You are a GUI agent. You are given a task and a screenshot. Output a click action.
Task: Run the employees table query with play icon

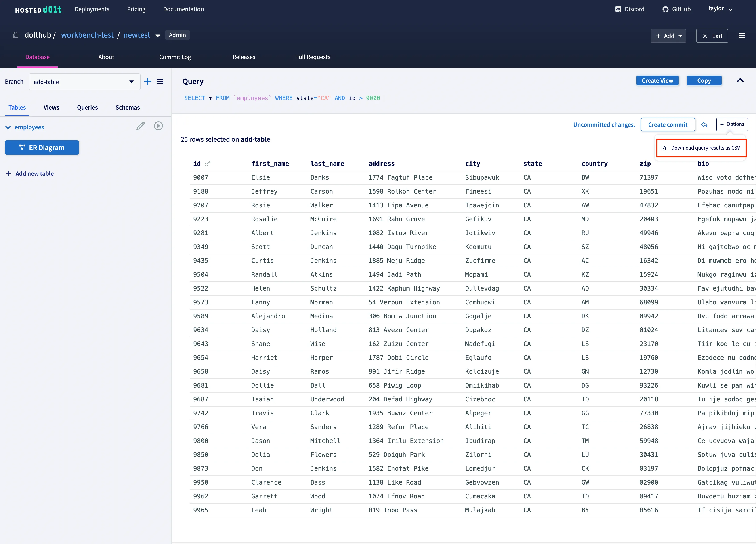pyautogui.click(x=158, y=126)
